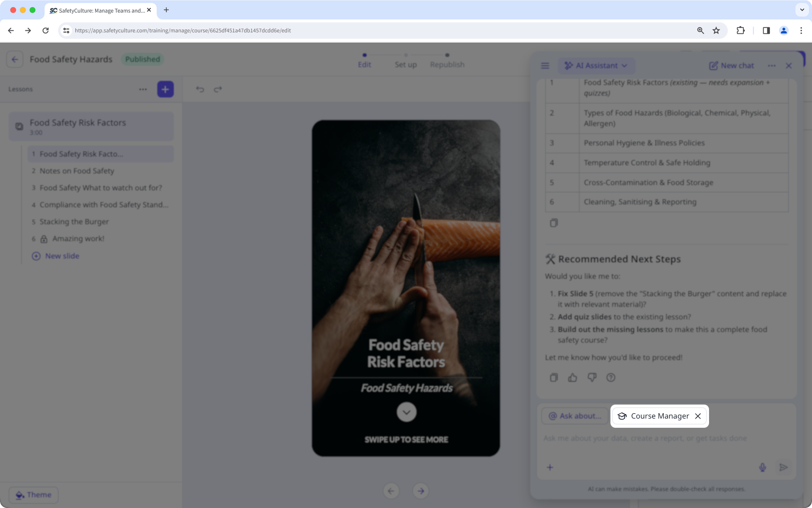Bookmark this page with star icon
Image resolution: width=812 pixels, height=508 pixels.
716,30
